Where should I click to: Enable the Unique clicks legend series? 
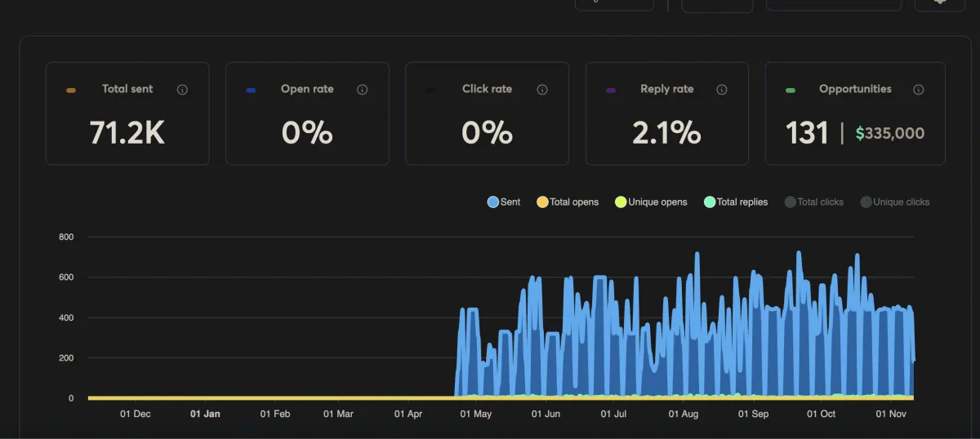click(x=894, y=202)
